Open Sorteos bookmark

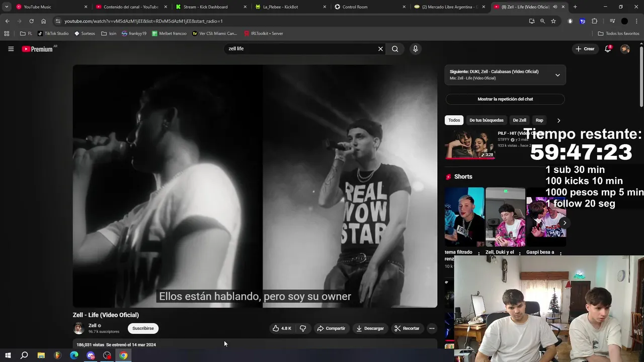click(x=85, y=34)
